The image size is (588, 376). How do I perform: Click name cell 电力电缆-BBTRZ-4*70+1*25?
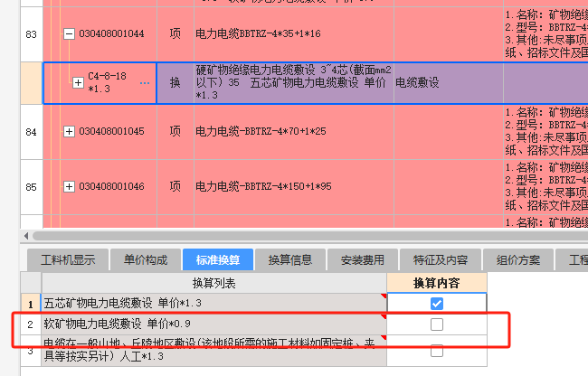point(294,132)
